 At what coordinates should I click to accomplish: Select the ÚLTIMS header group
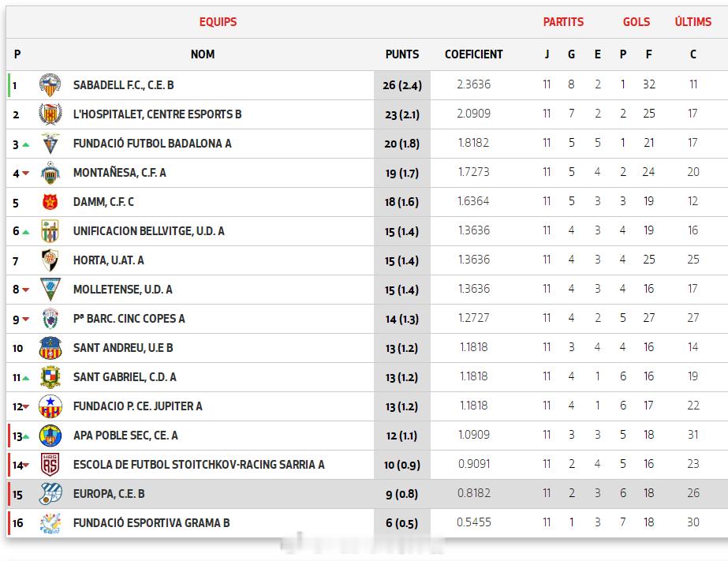click(693, 22)
